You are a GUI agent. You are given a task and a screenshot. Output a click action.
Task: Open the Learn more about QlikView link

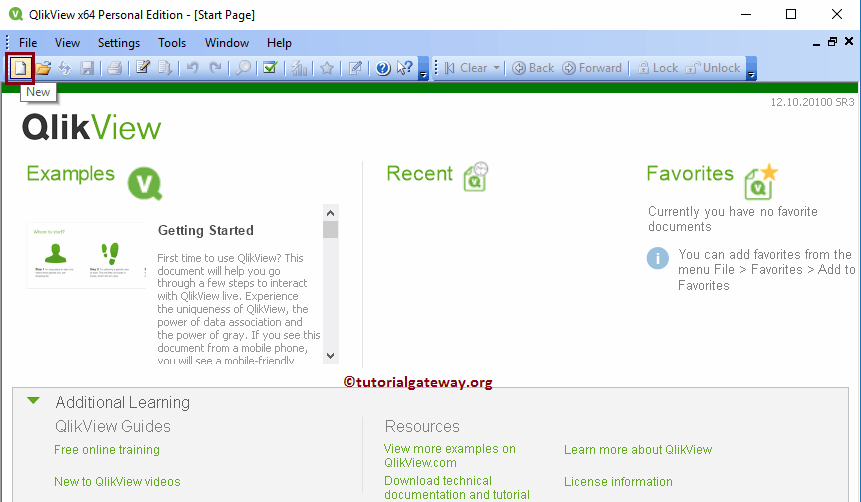tap(638, 450)
